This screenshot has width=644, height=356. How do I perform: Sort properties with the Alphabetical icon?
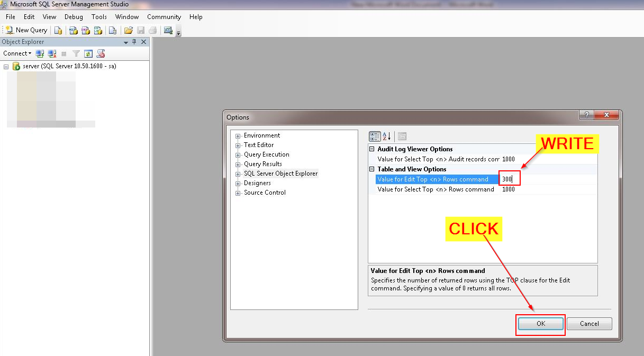(386, 136)
